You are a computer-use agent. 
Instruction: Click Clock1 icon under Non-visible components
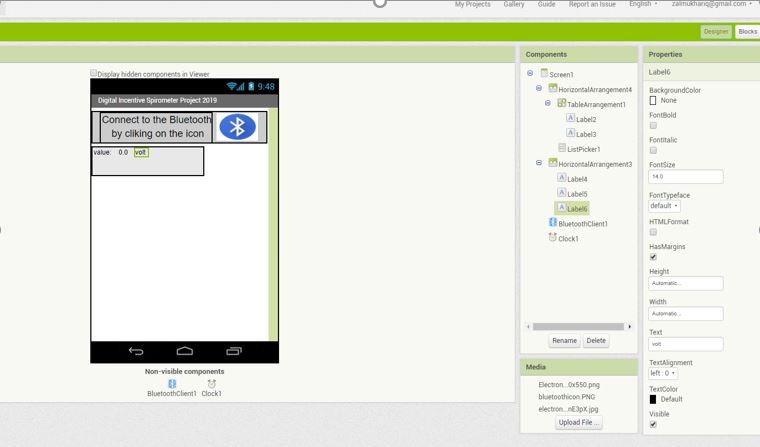[211, 383]
